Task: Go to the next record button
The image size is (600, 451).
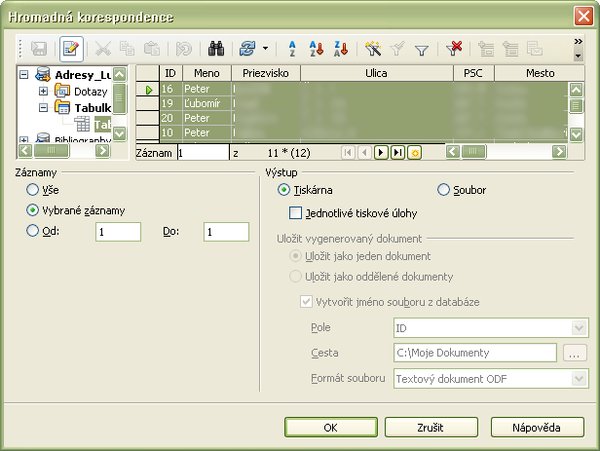Action: pos(381,153)
